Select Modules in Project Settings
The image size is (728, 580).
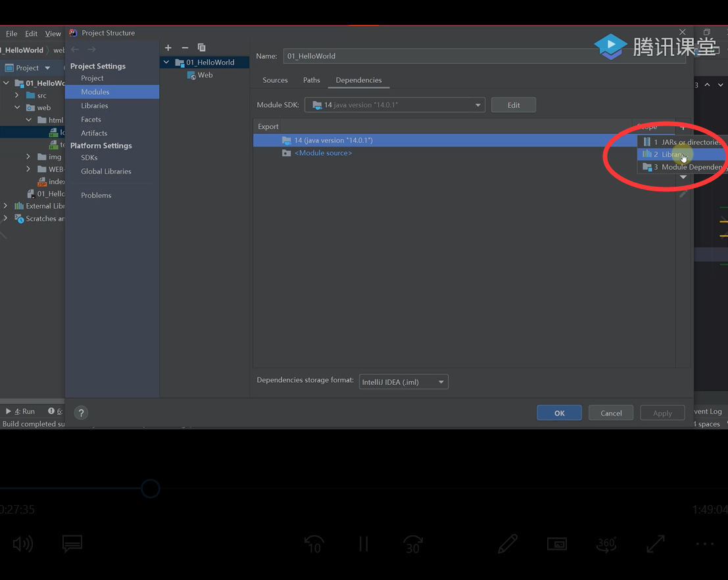112,92
